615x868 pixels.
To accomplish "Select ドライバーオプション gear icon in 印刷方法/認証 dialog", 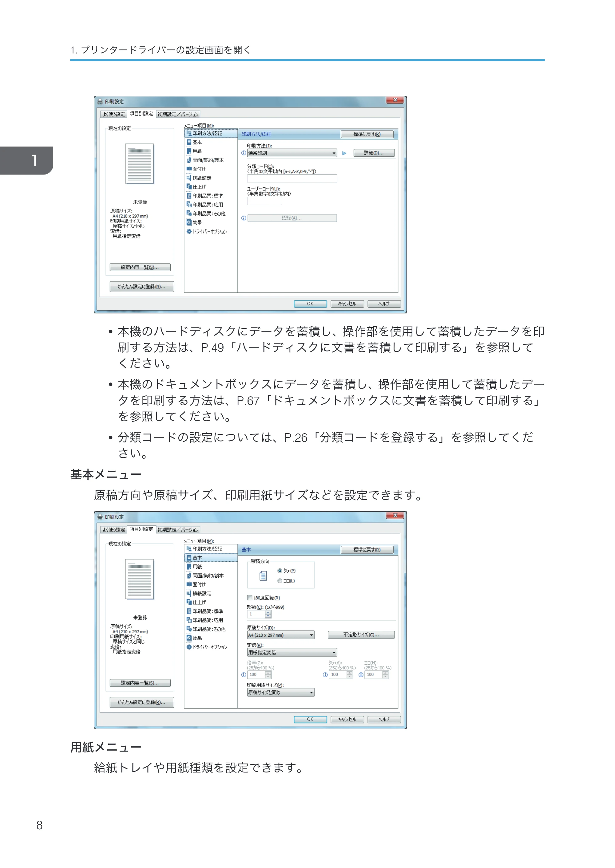I will 189,232.
